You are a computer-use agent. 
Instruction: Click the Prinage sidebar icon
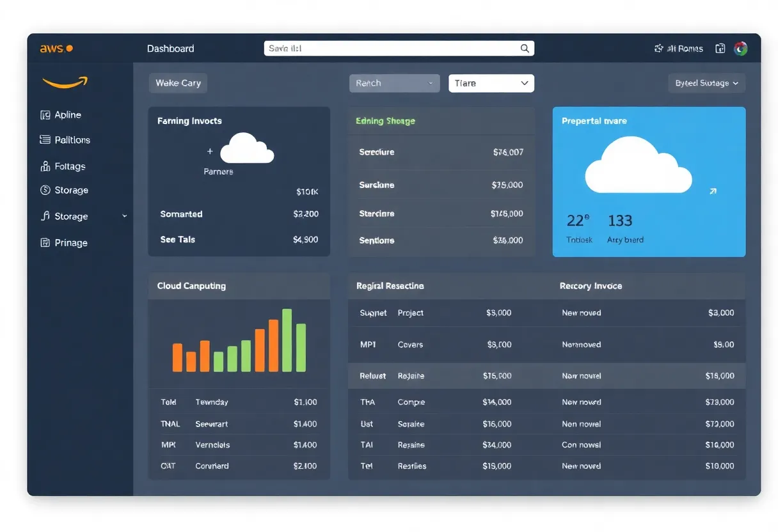pos(45,242)
